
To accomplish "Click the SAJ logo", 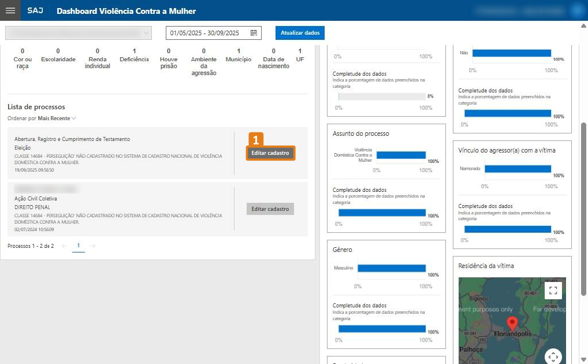I will tap(35, 11).
